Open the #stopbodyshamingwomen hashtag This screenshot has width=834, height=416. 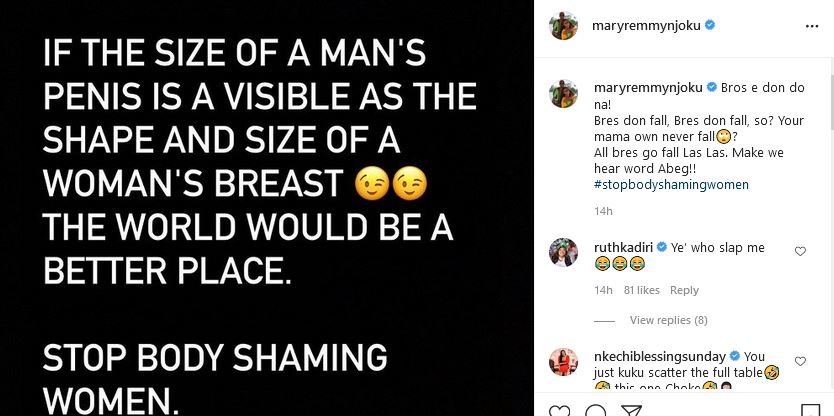pos(671,185)
